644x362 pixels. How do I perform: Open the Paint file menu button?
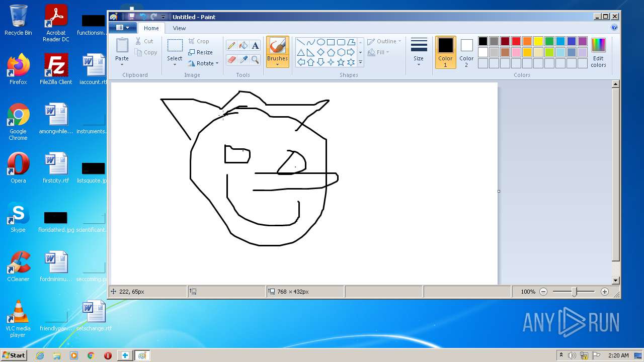coord(123,28)
